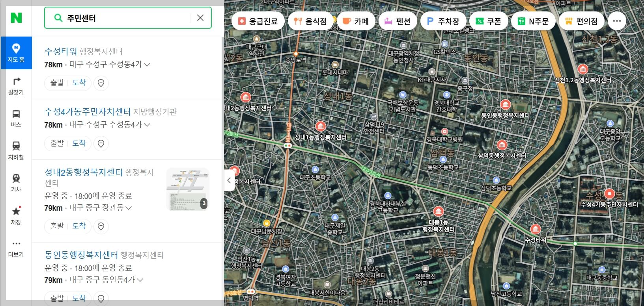Open 더보기 in sidebar
This screenshot has height=306, width=644.
tap(16, 249)
